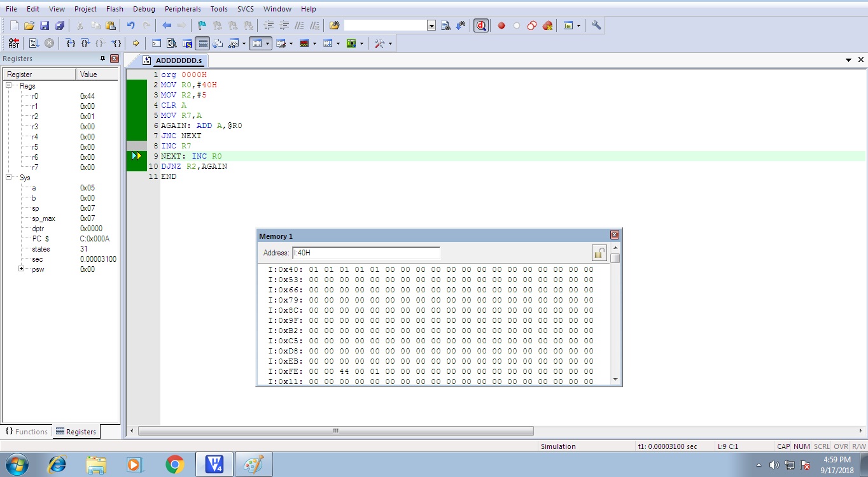Screen dimensions: 868x477
Task: Open Internet Explorer from the taskbar
Action: 57,464
